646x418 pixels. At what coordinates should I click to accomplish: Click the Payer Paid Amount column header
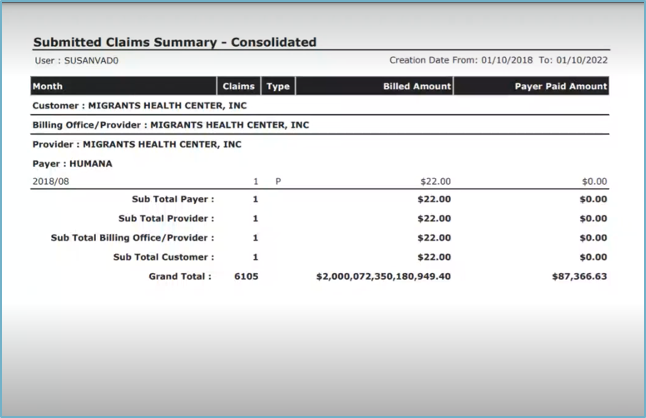click(561, 86)
